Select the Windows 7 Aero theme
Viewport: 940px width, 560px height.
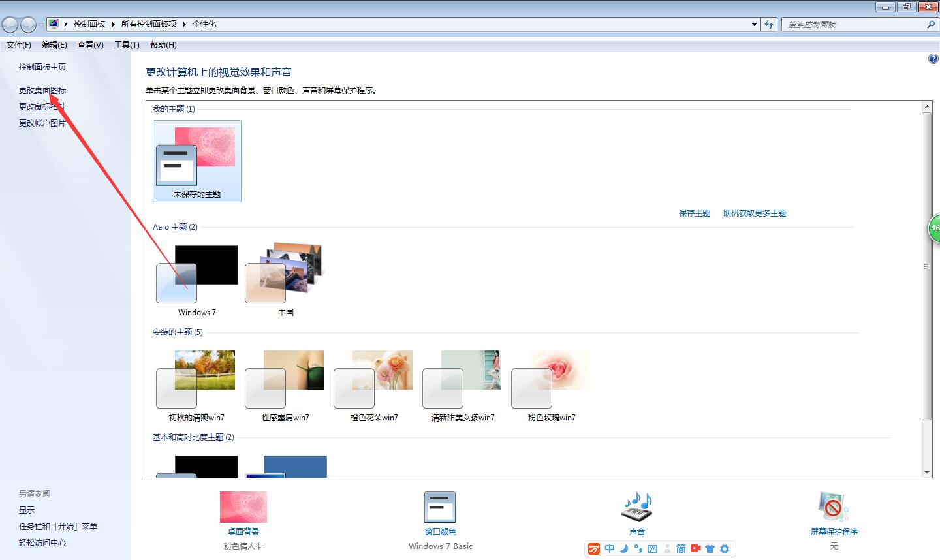pyautogui.click(x=197, y=281)
